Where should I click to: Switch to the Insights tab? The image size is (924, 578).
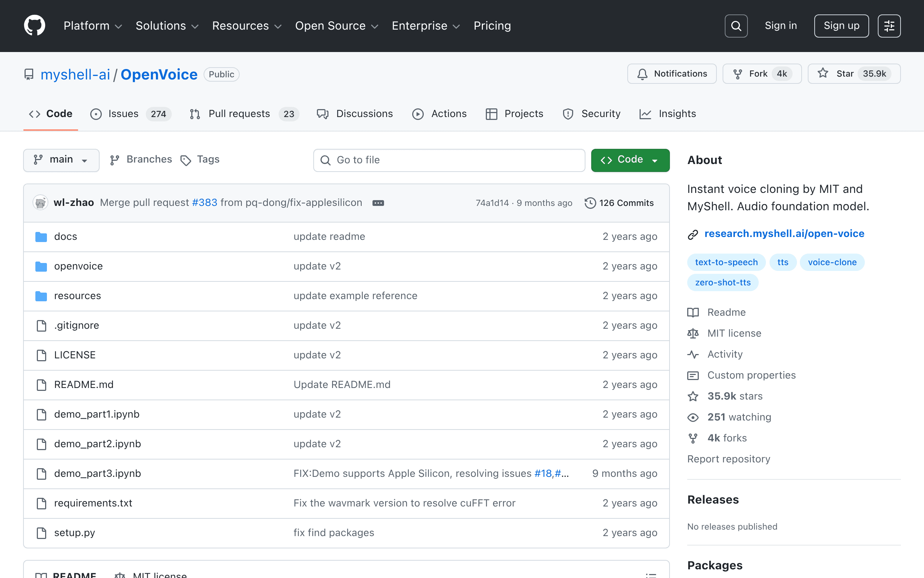(667, 113)
